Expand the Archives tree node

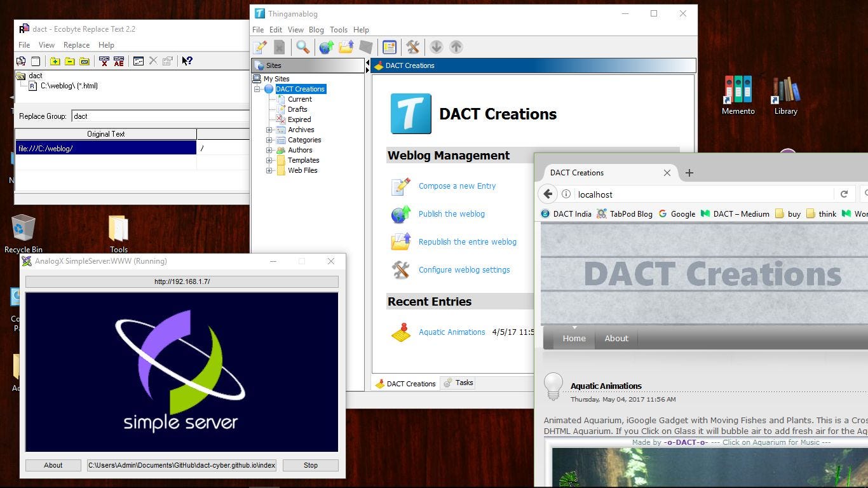tap(269, 130)
